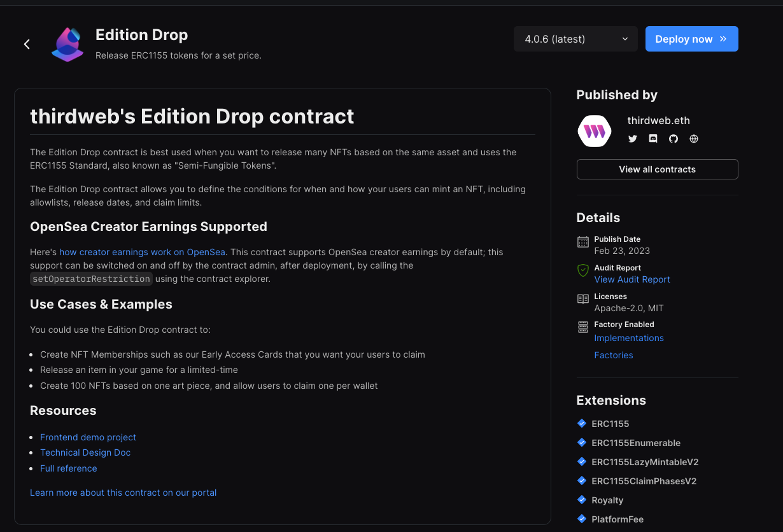Click the ERC1155ClaimPhasesV2 badge icon
The image size is (783, 532).
(x=581, y=480)
